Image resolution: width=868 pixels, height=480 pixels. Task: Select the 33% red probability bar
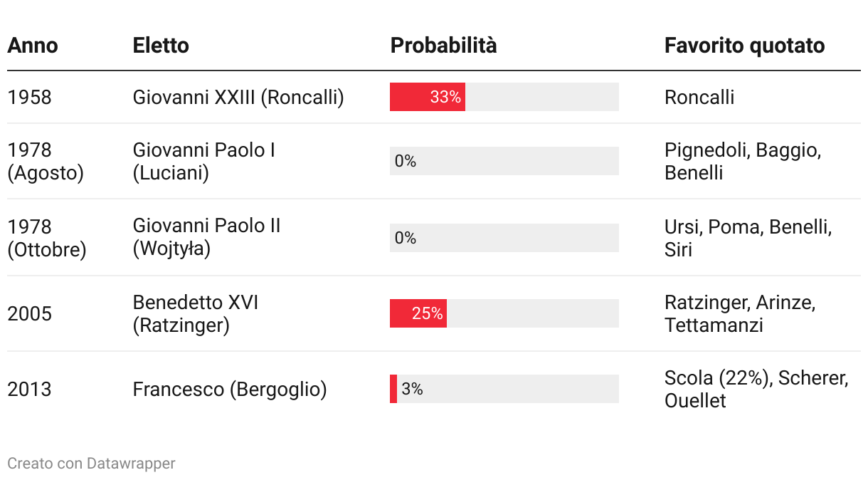click(428, 97)
